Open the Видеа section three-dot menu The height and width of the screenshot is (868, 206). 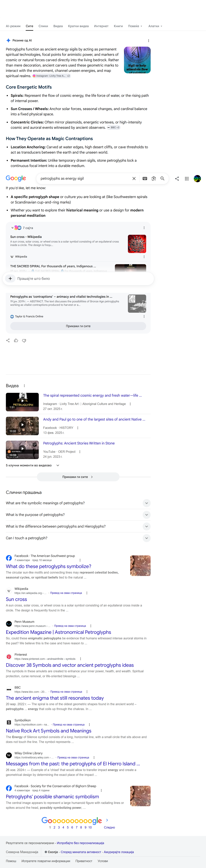(24, 386)
